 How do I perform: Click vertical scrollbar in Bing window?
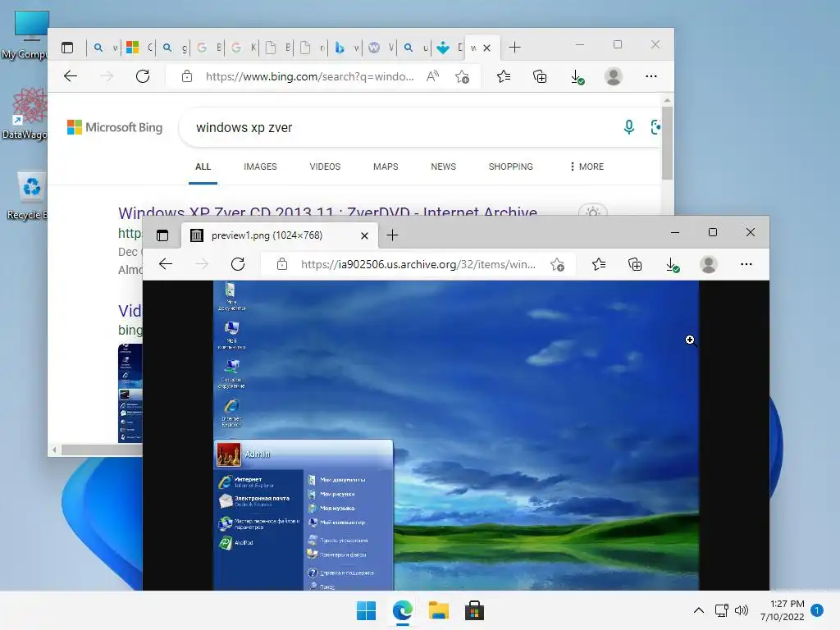pyautogui.click(x=667, y=142)
